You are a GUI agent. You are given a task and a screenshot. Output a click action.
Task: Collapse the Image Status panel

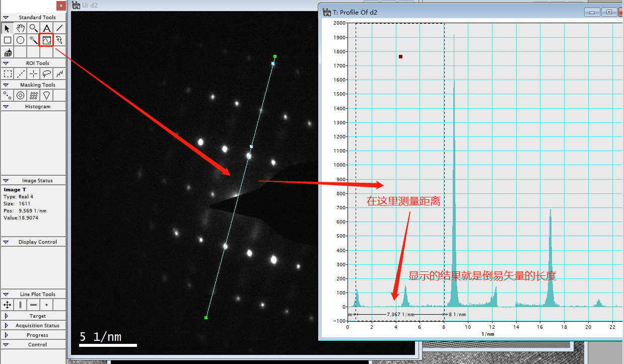6,180
